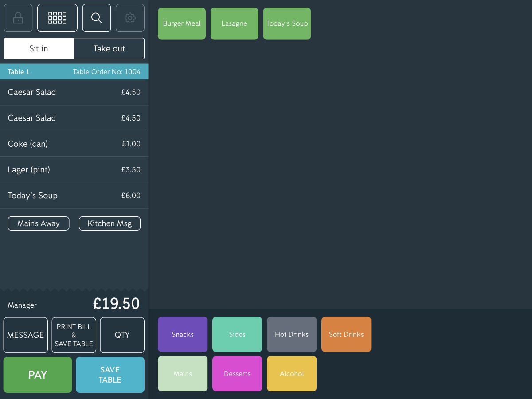Switch order type to Take out

[109, 49]
